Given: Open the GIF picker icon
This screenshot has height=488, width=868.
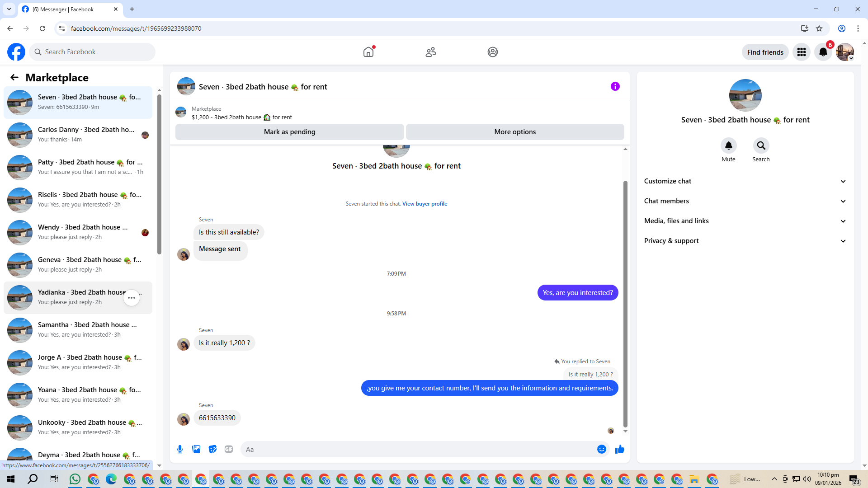Looking at the screenshot, I should pos(229,449).
